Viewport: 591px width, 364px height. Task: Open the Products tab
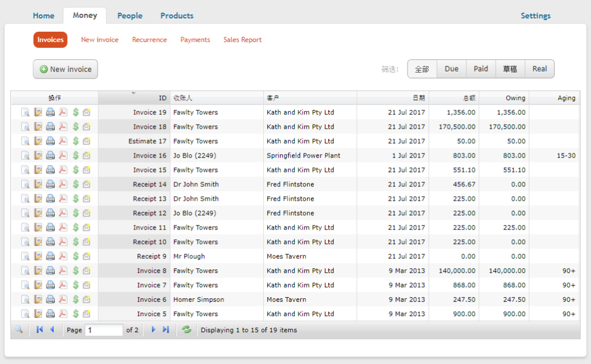177,16
